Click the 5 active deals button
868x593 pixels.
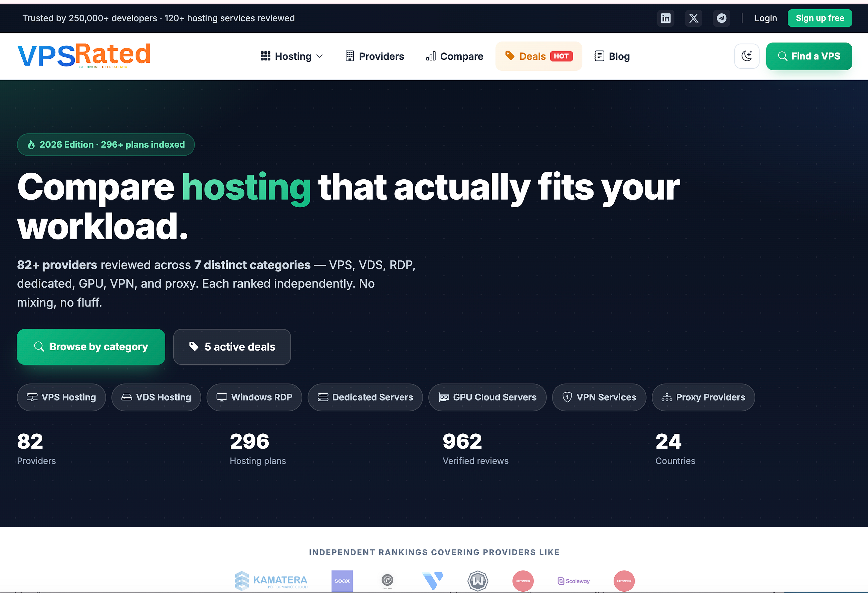(x=232, y=346)
